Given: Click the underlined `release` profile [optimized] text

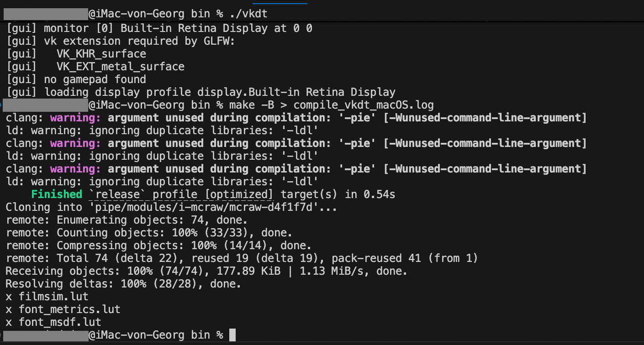Looking at the screenshot, I should point(181,195).
